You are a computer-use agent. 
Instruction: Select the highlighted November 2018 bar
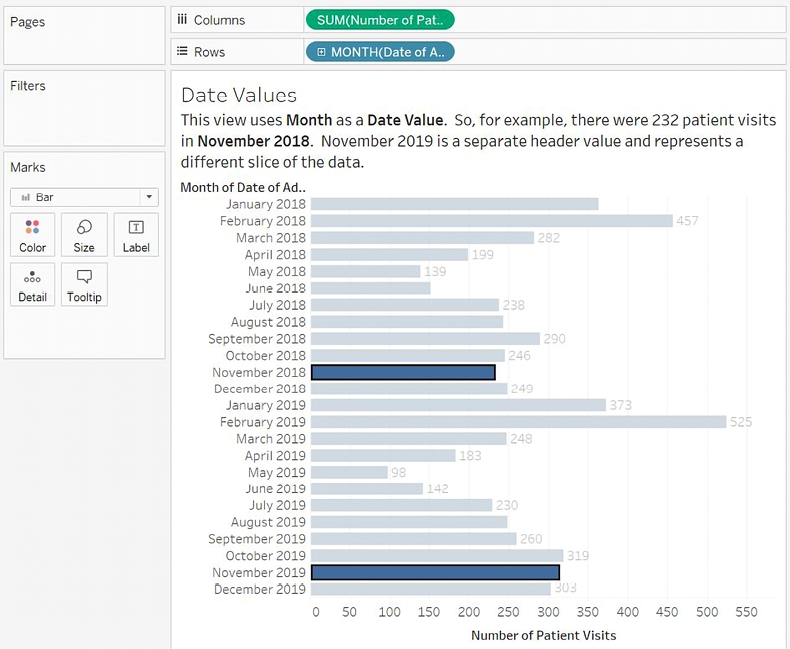403,372
